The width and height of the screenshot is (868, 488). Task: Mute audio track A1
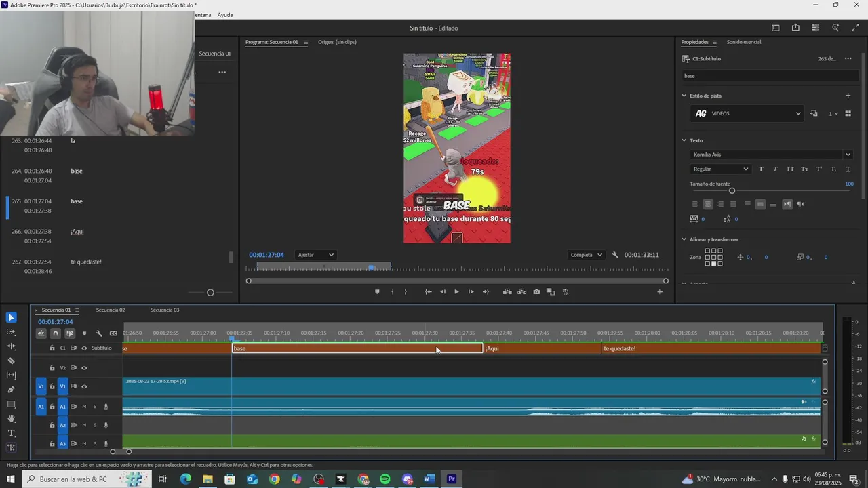[x=84, y=407]
